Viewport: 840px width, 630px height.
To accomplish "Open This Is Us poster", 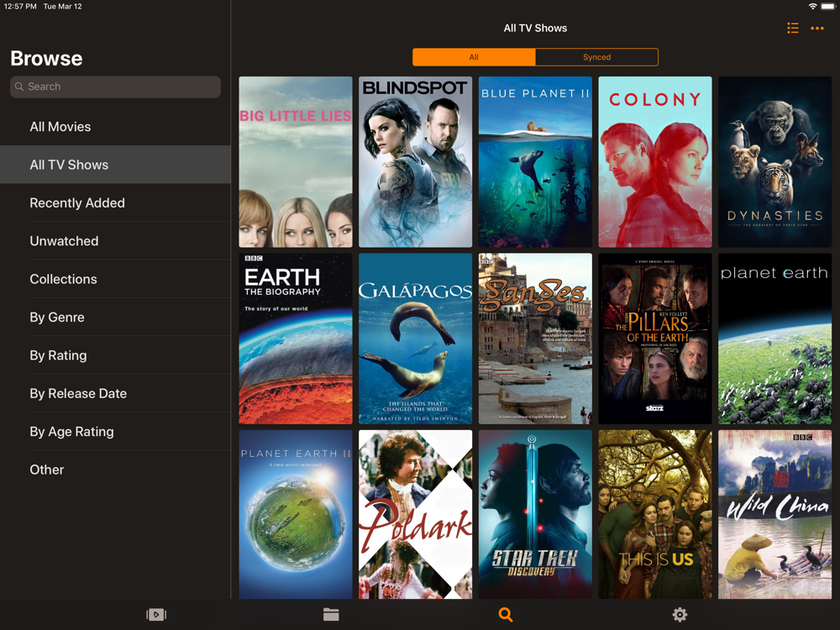I will (655, 514).
